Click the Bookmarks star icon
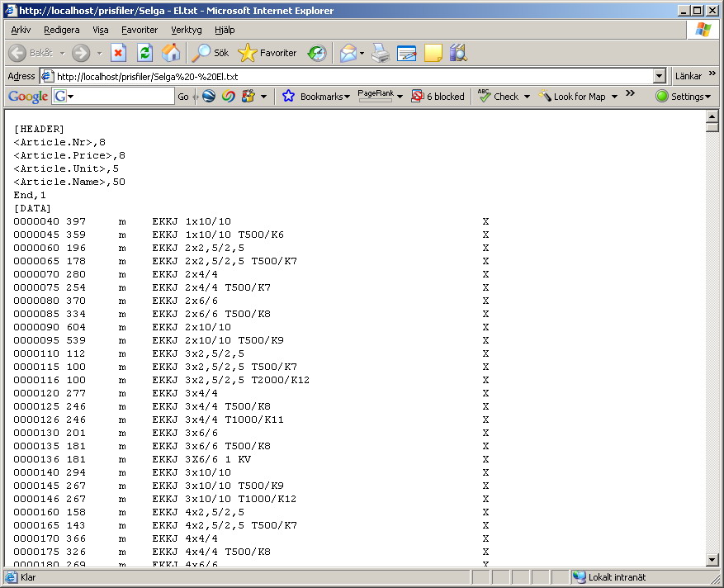Screen dimensions: 724x588 coord(289,96)
